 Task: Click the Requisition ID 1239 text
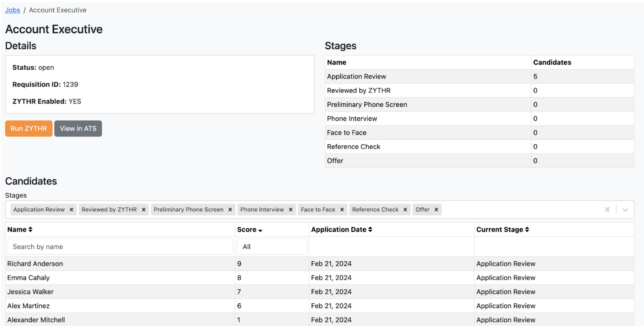[x=45, y=84]
